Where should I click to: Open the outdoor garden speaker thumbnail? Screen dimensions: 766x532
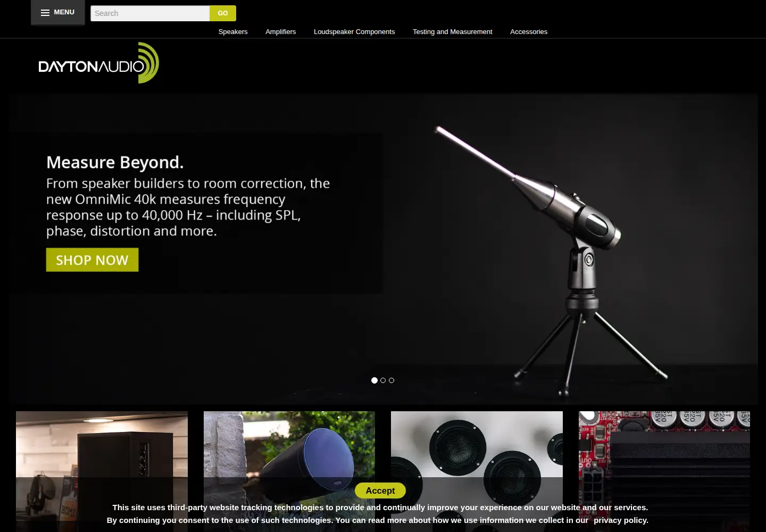click(x=289, y=471)
